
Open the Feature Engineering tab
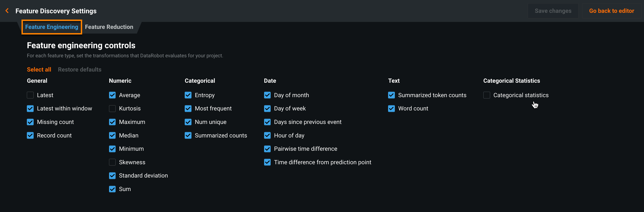pyautogui.click(x=52, y=27)
